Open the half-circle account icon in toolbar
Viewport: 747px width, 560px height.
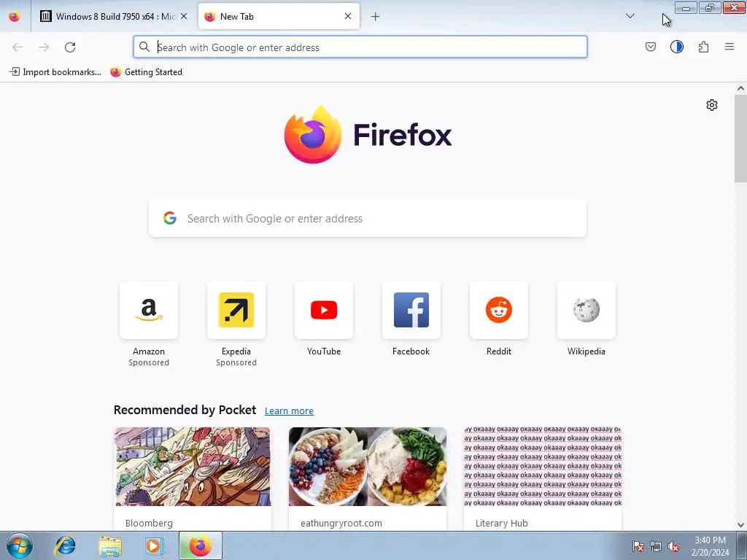pos(677,47)
